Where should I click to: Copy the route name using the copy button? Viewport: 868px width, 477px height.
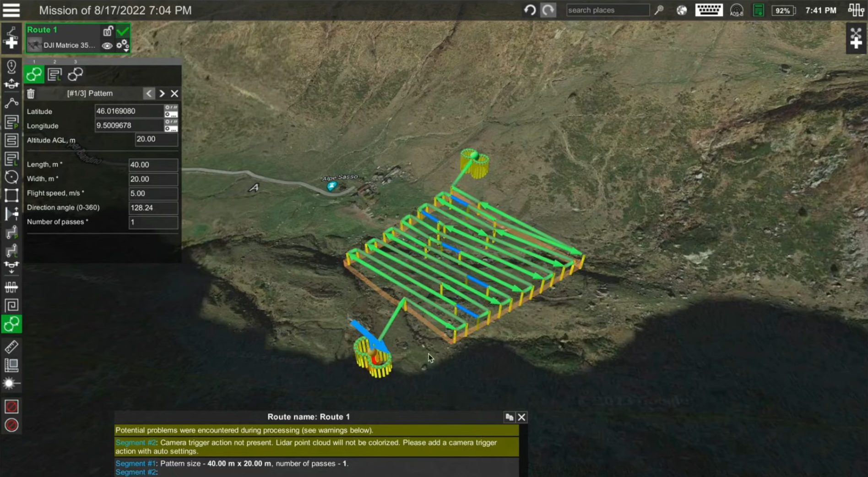(x=509, y=417)
